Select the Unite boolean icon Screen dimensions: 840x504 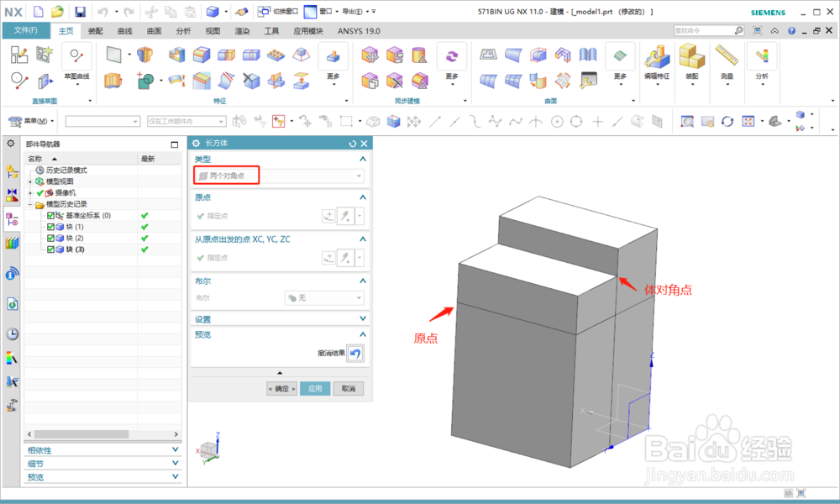(x=144, y=81)
